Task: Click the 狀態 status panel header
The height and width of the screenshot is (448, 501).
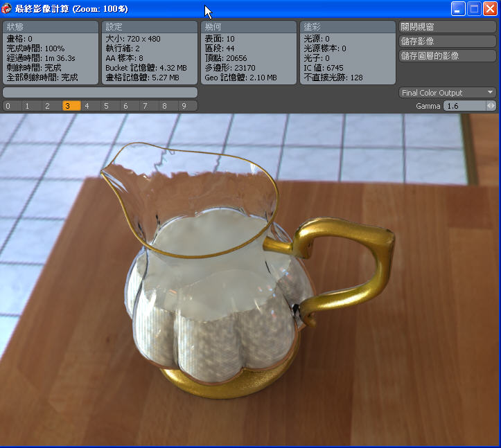Action: point(51,27)
